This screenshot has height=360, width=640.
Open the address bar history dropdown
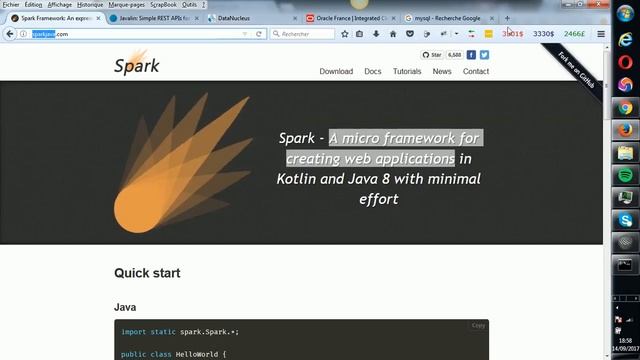pos(245,34)
